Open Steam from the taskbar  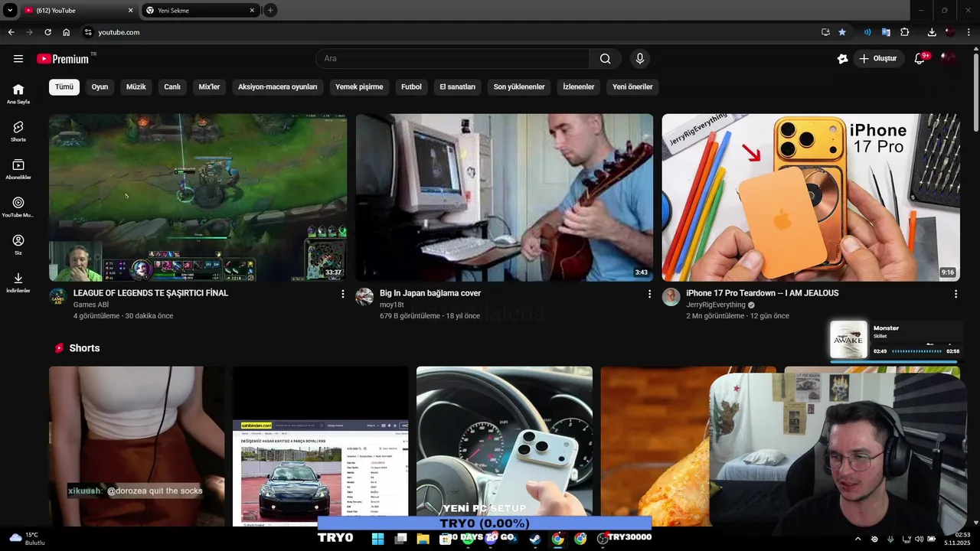click(535, 539)
